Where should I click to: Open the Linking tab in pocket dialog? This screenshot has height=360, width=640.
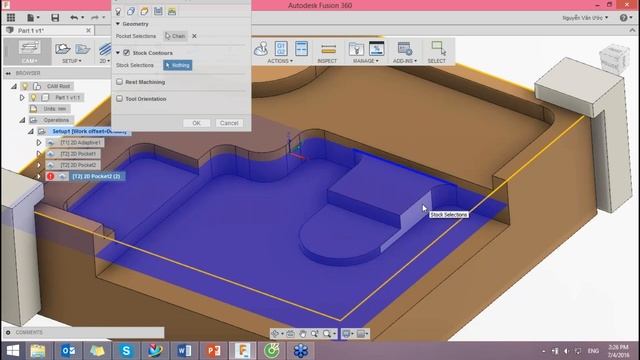click(172, 11)
